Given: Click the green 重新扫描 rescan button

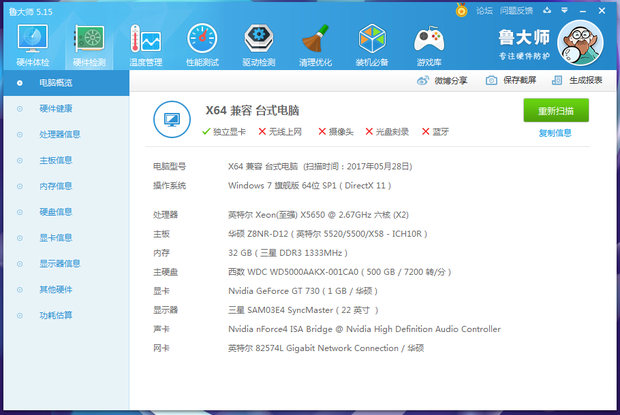Looking at the screenshot, I should point(556,111).
